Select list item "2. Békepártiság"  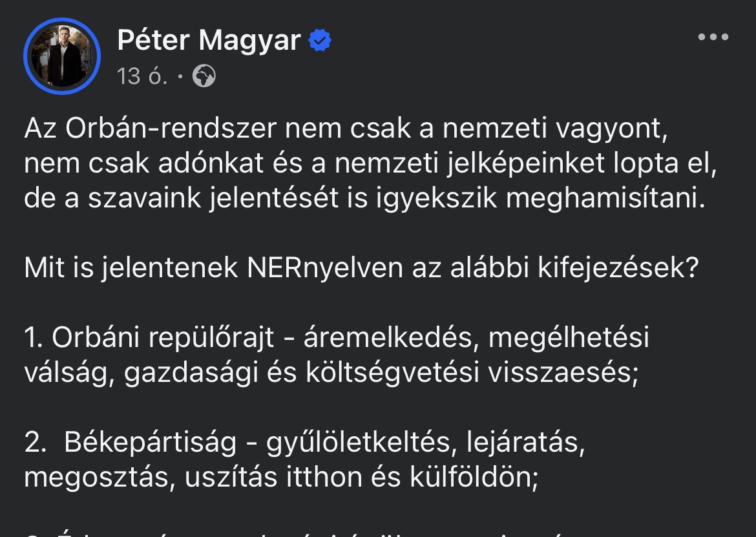click(305, 442)
